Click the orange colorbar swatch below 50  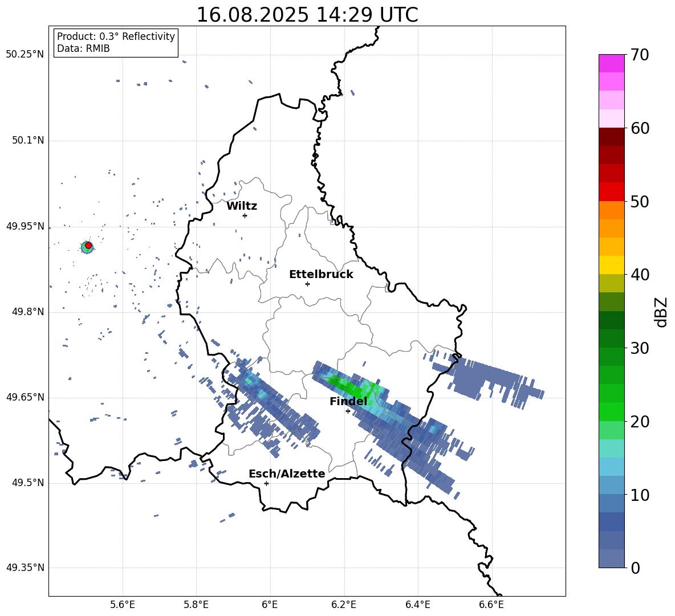point(611,210)
